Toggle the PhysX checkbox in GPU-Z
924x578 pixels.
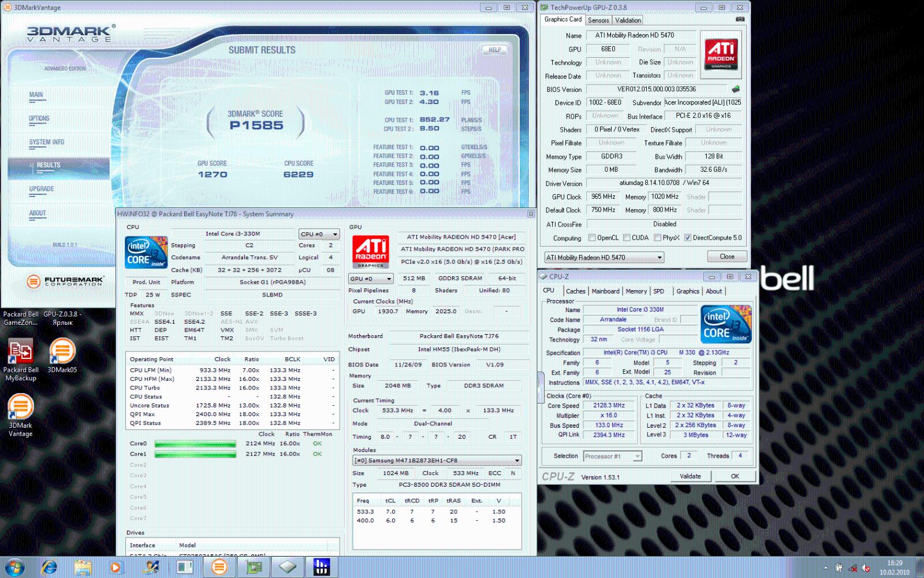tap(657, 238)
